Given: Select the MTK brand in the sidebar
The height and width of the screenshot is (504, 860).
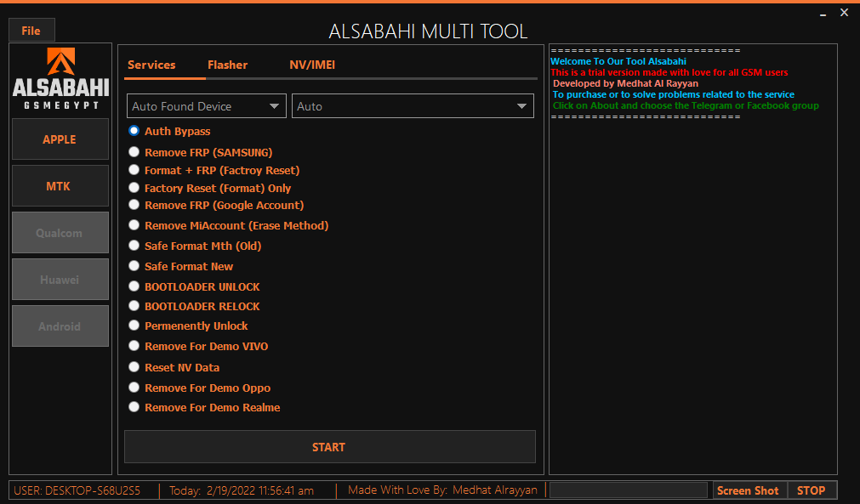Looking at the screenshot, I should (x=60, y=185).
